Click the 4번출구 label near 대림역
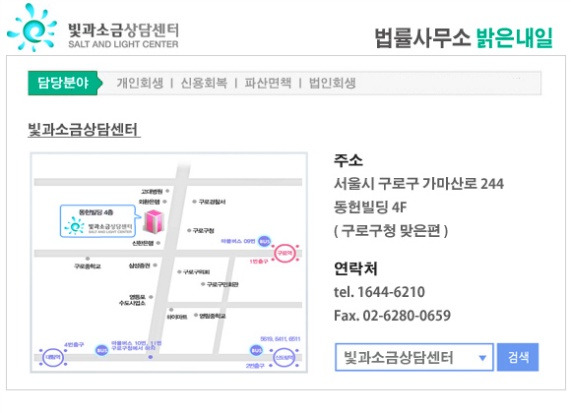The width and height of the screenshot is (571, 413). click(x=74, y=344)
